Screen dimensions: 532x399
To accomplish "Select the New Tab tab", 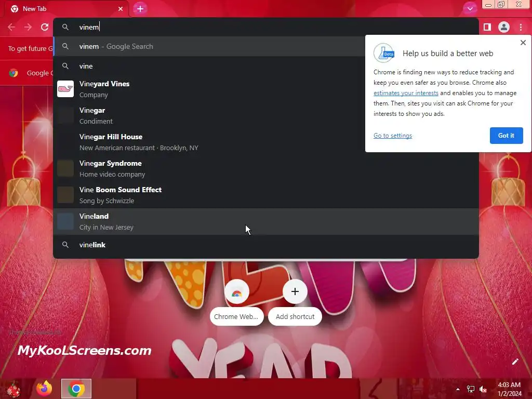I will point(66,9).
